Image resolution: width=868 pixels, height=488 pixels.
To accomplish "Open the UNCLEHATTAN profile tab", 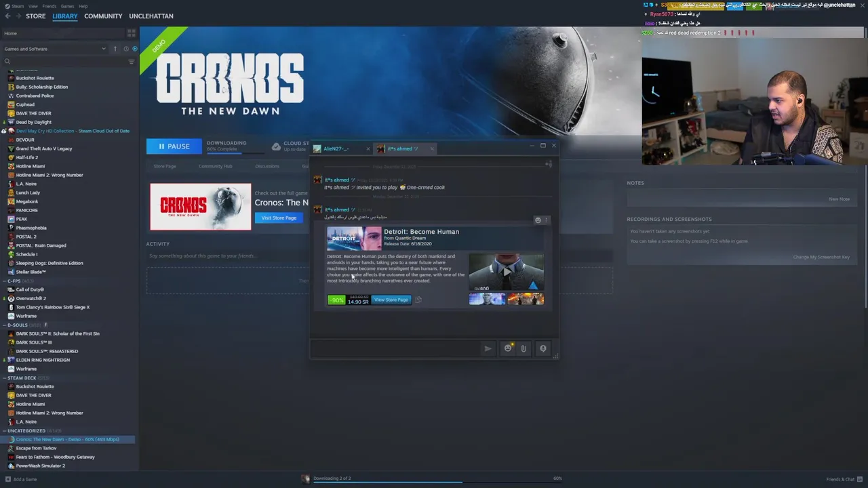I will click(151, 16).
